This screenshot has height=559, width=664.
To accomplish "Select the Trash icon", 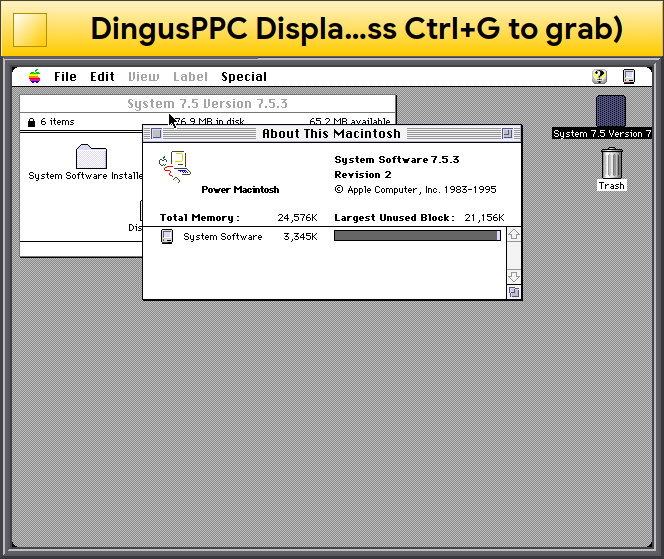I will (x=611, y=163).
